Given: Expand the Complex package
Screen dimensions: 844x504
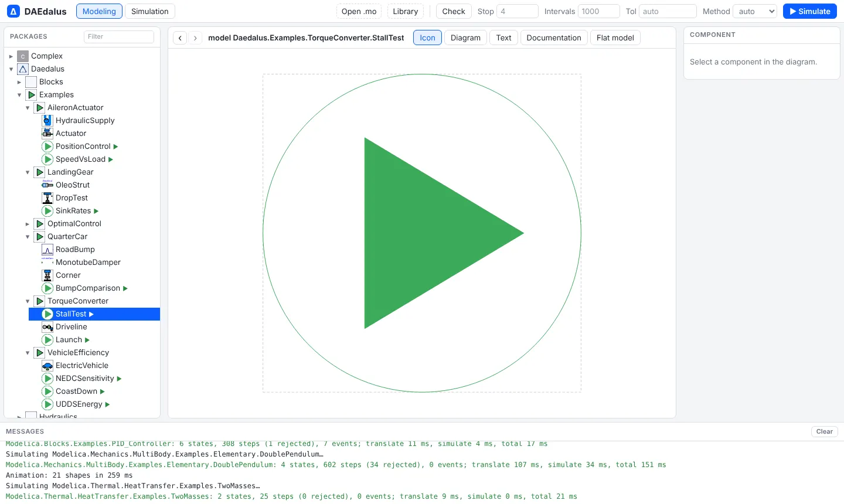Looking at the screenshot, I should click(11, 56).
